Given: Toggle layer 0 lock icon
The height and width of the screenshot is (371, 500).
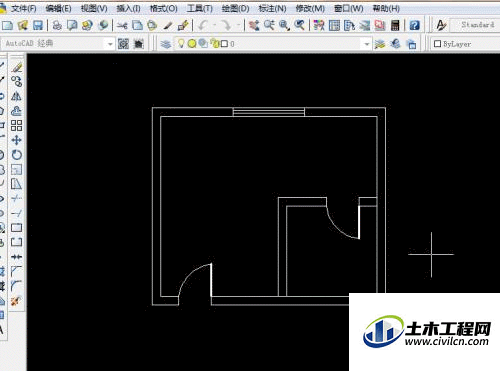Looking at the screenshot, I should [x=215, y=44].
